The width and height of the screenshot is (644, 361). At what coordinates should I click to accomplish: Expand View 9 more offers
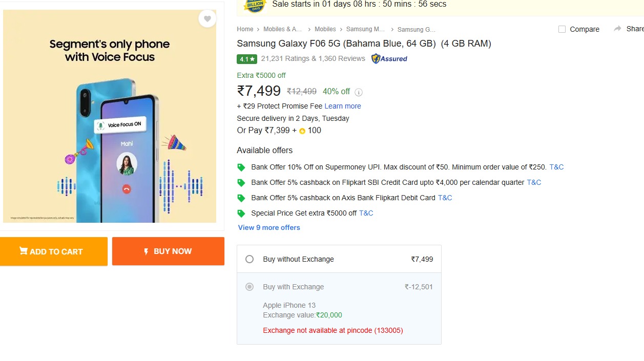269,227
